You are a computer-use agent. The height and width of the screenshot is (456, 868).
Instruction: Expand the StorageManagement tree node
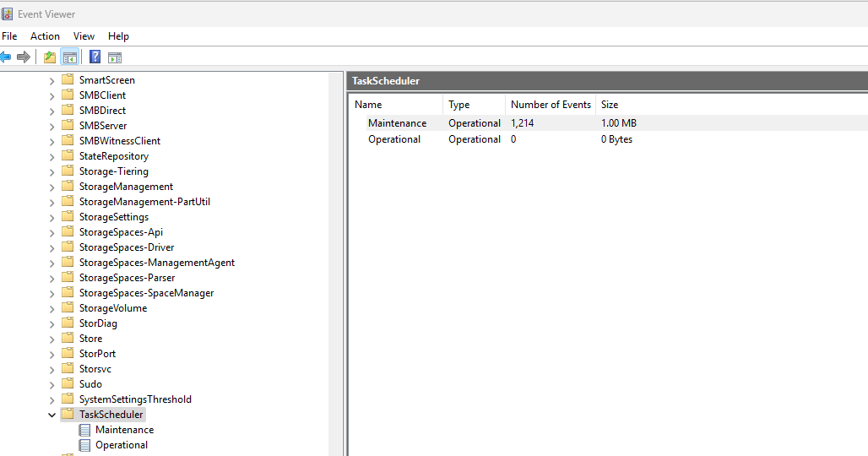(x=52, y=187)
